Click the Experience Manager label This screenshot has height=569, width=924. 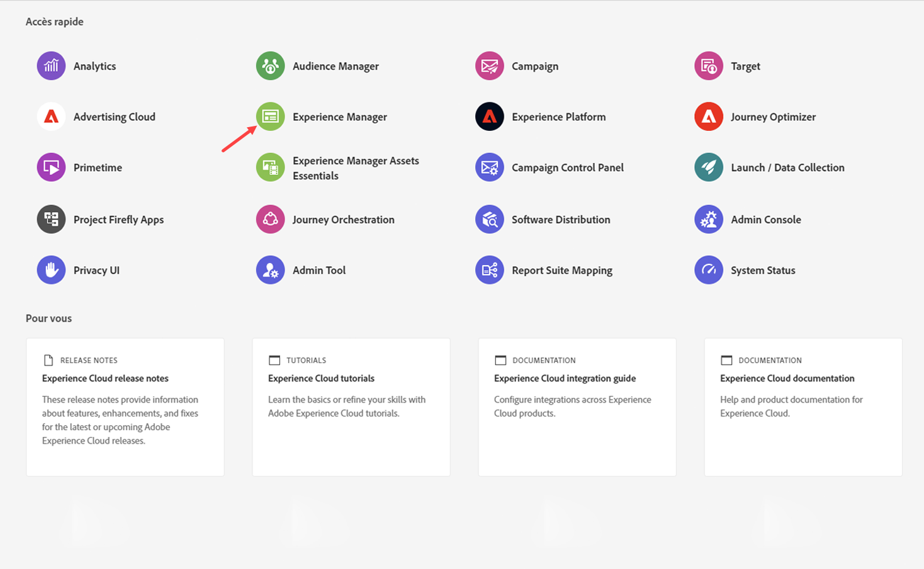pyautogui.click(x=340, y=116)
